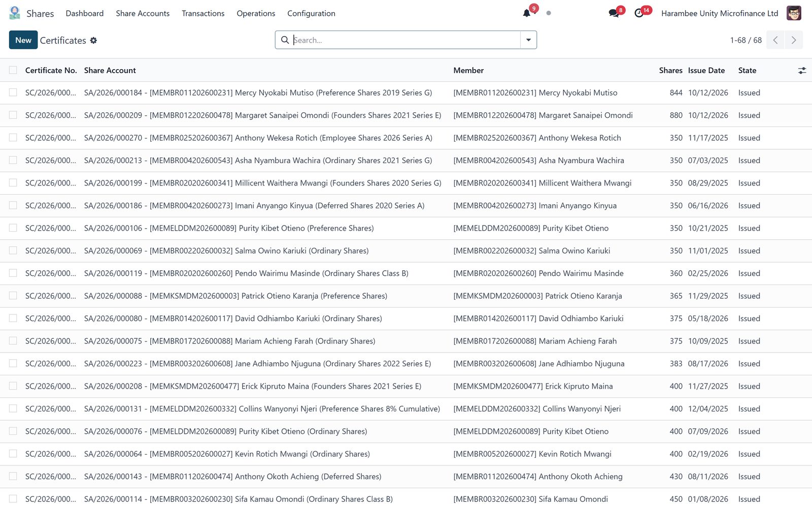The width and height of the screenshot is (812, 508).
Task: Click the Harambee Unity Microfinance Ltd company switcher
Action: [720, 13]
